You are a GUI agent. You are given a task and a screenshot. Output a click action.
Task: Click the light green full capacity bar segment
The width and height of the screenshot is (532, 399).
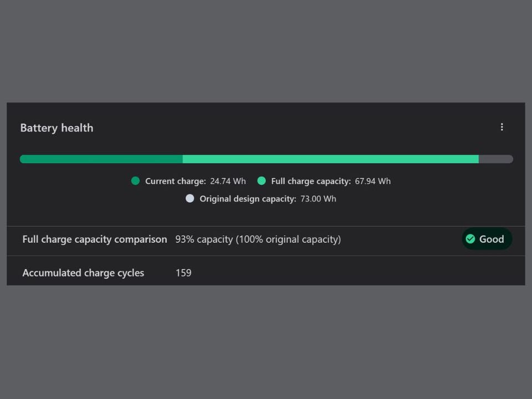tap(330, 159)
